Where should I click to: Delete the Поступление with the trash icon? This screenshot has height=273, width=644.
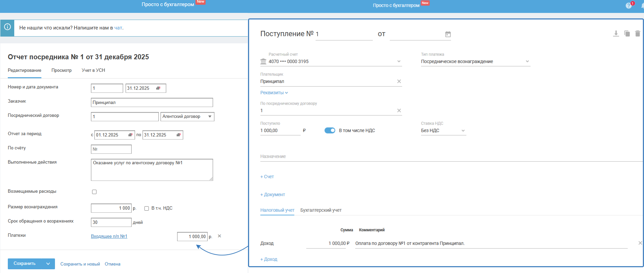pos(638,34)
